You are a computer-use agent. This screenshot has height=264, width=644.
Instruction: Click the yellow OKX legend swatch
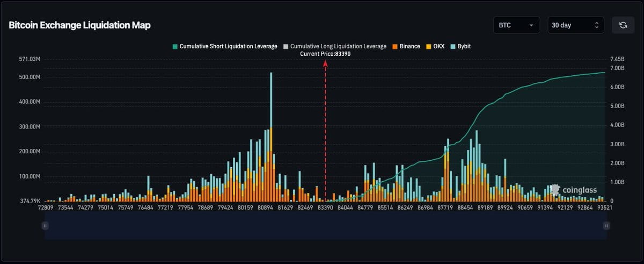(428, 47)
